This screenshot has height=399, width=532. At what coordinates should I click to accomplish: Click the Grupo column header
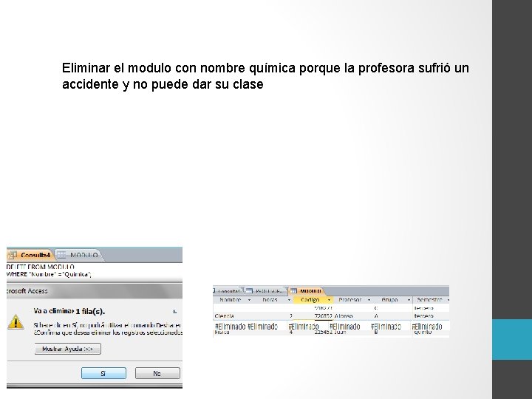tap(393, 300)
